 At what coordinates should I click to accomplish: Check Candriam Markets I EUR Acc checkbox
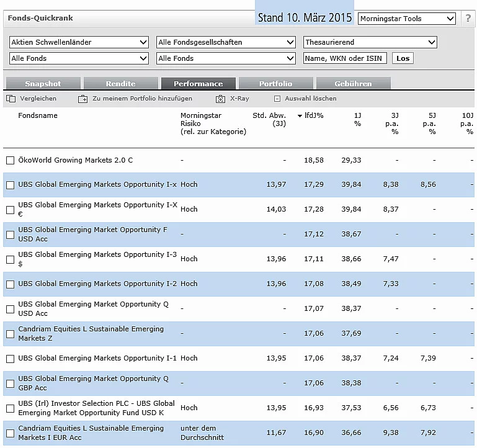coord(10,433)
